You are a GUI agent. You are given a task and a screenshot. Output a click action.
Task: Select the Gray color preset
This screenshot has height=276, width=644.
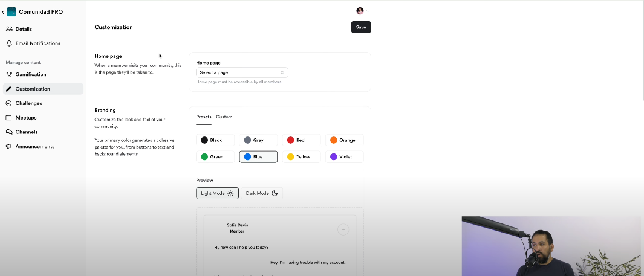(x=258, y=140)
